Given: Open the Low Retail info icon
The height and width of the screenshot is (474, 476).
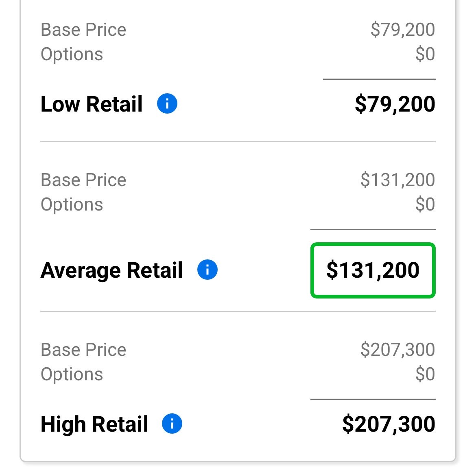Looking at the screenshot, I should pyautogui.click(x=167, y=103).
